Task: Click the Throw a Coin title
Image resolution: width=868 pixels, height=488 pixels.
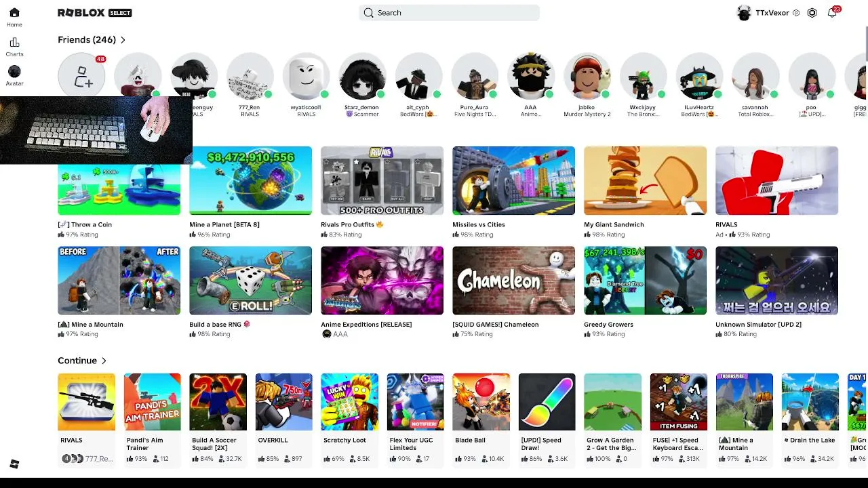Action: tap(85, 224)
